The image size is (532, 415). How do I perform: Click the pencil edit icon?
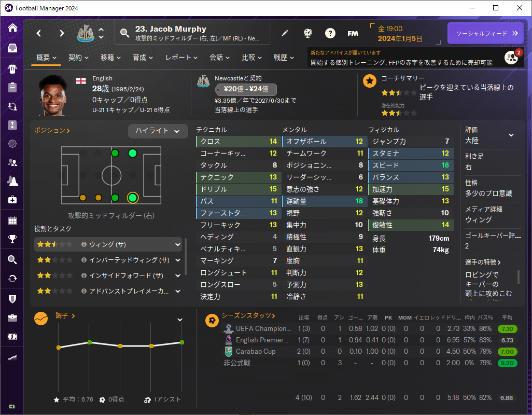click(x=285, y=33)
